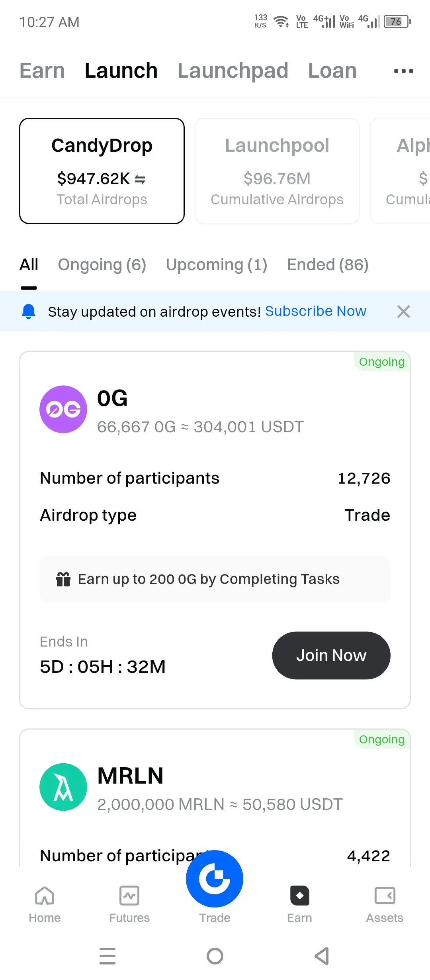Tap the 0G token logo
This screenshot has width=430, height=980.
tap(63, 409)
